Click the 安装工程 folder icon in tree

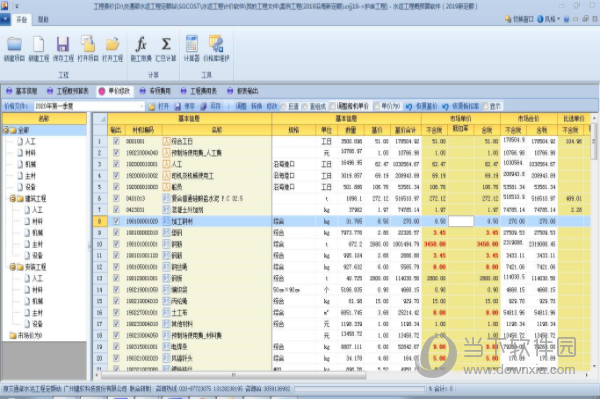point(20,267)
